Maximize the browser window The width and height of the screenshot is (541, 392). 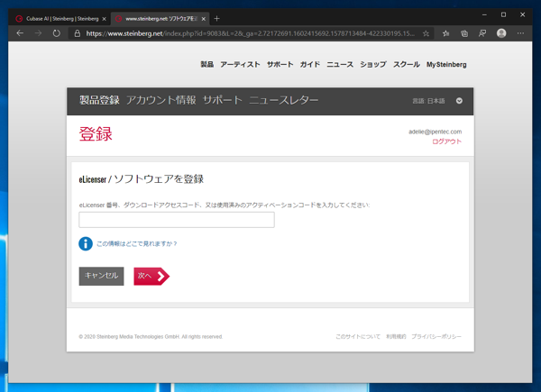point(503,14)
